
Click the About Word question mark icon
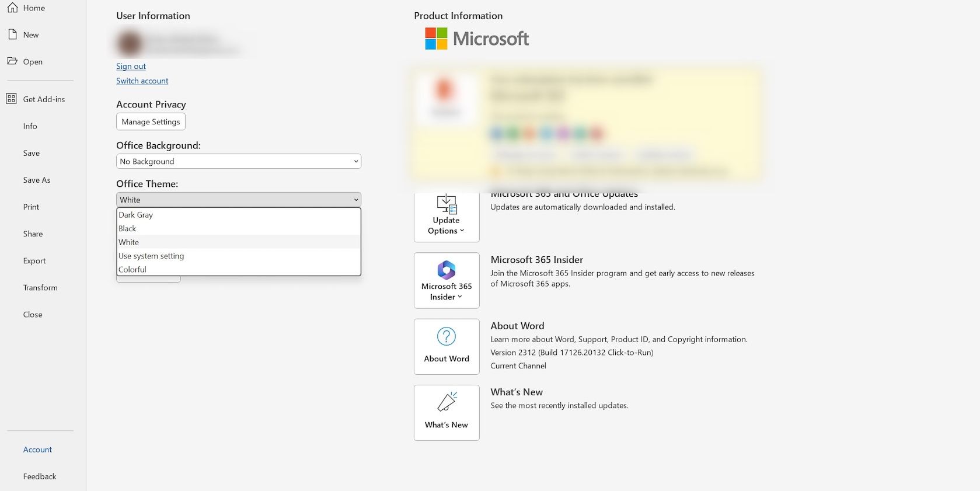pyautogui.click(x=446, y=337)
